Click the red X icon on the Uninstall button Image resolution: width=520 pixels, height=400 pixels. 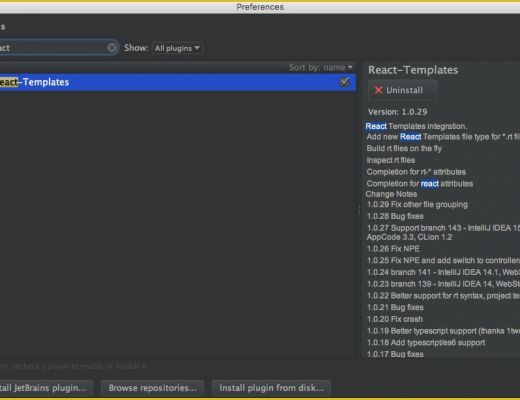click(378, 90)
